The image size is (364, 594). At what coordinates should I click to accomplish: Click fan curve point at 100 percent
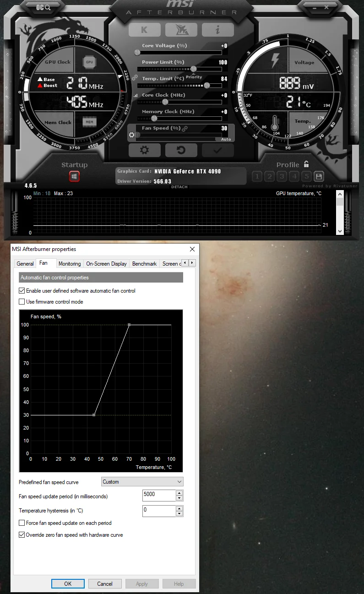(x=129, y=325)
